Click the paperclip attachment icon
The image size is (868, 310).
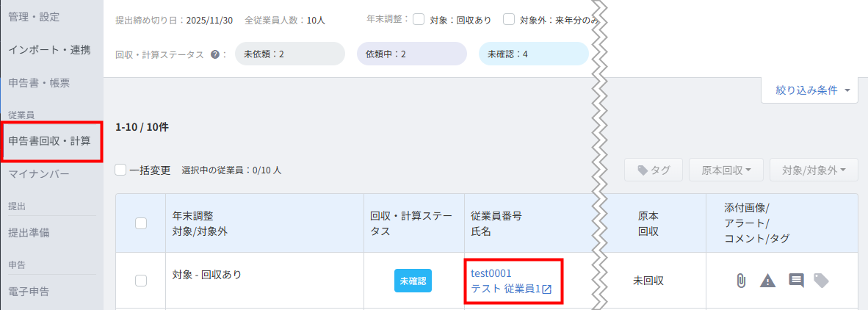click(x=741, y=280)
